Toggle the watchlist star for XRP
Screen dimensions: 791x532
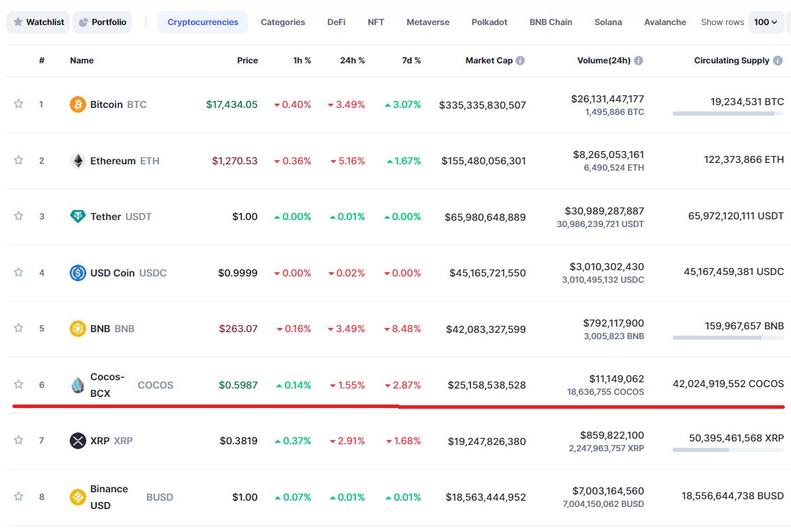[19, 440]
